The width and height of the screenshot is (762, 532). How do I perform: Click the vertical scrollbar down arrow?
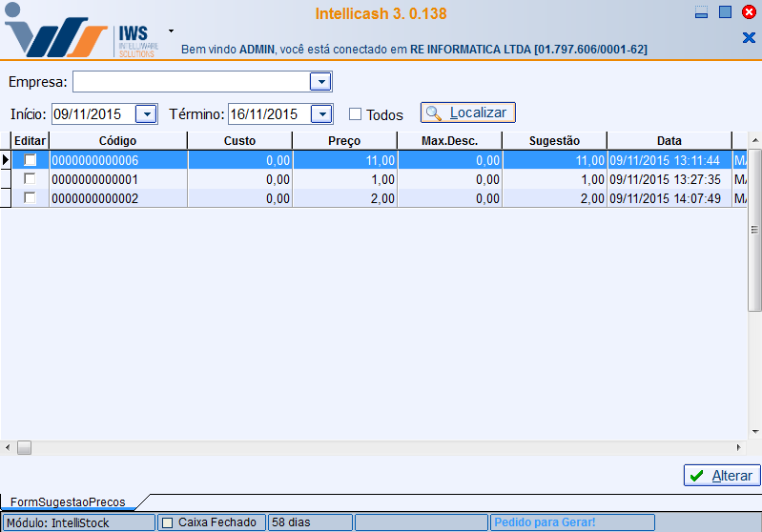pos(754,432)
